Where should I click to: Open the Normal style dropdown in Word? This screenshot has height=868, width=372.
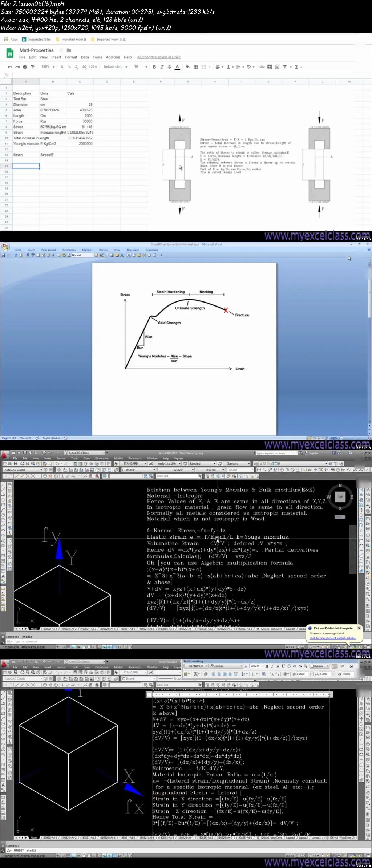click(82, 255)
